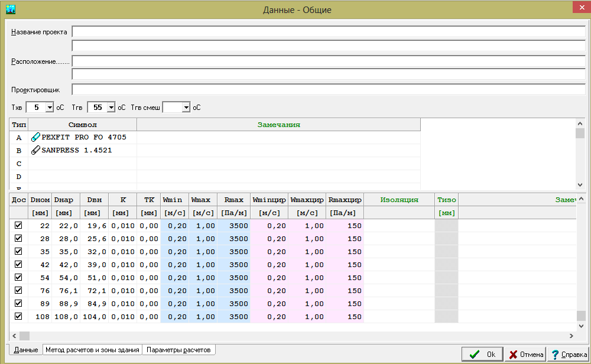Viewport: 591px width, 364px height.
Task: Click the first Название проекта input field
Action: click(329, 32)
